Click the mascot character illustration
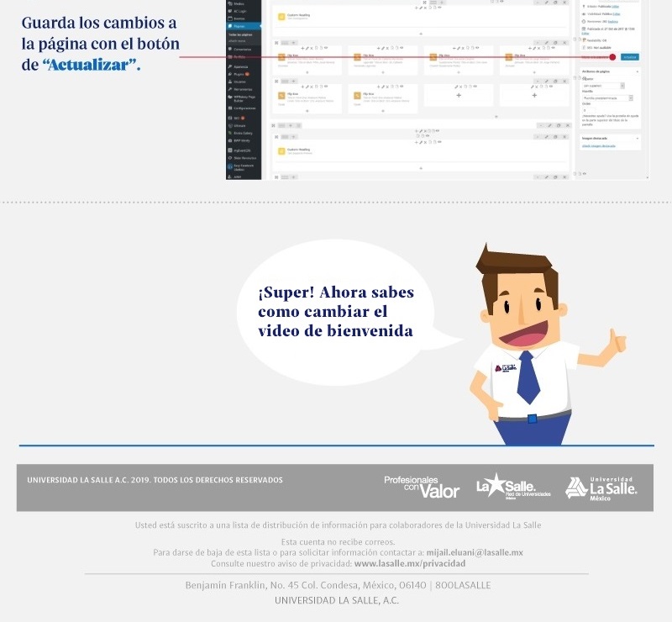Viewport: 672px width, 622px height. (531, 345)
